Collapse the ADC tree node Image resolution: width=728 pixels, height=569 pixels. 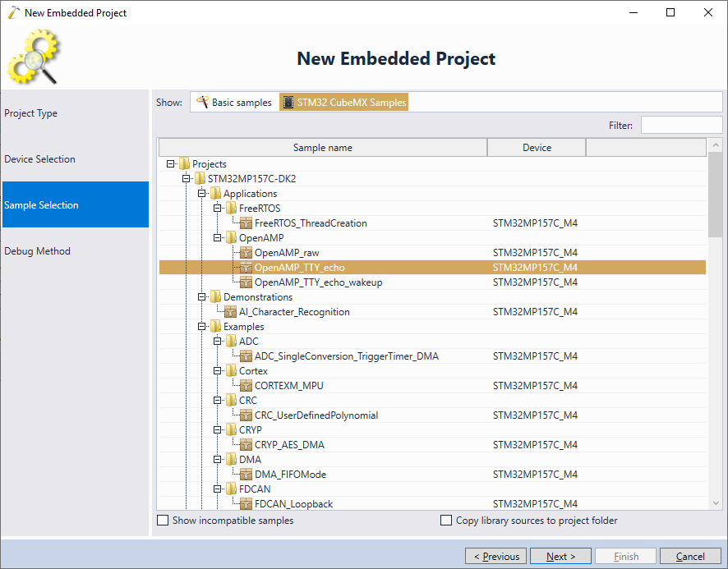(x=217, y=342)
